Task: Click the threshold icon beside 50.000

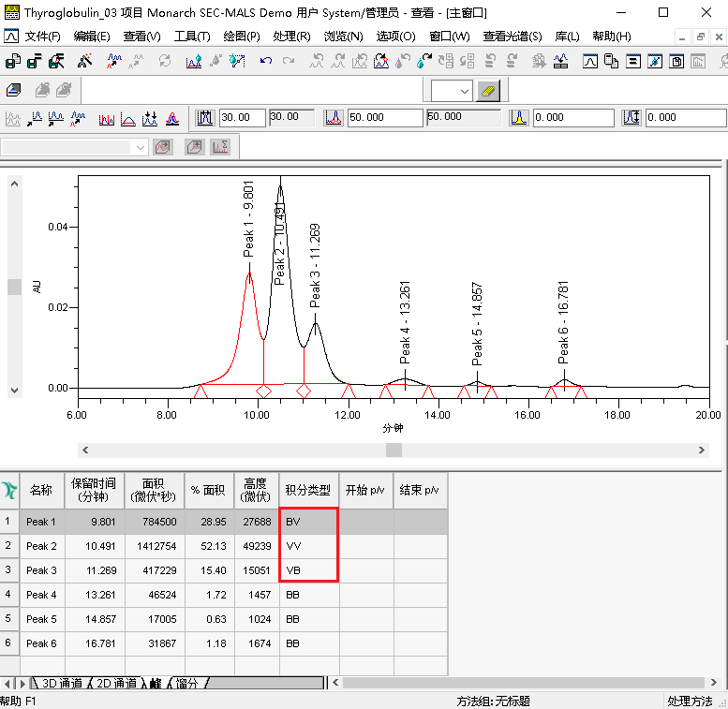Action: (334, 118)
